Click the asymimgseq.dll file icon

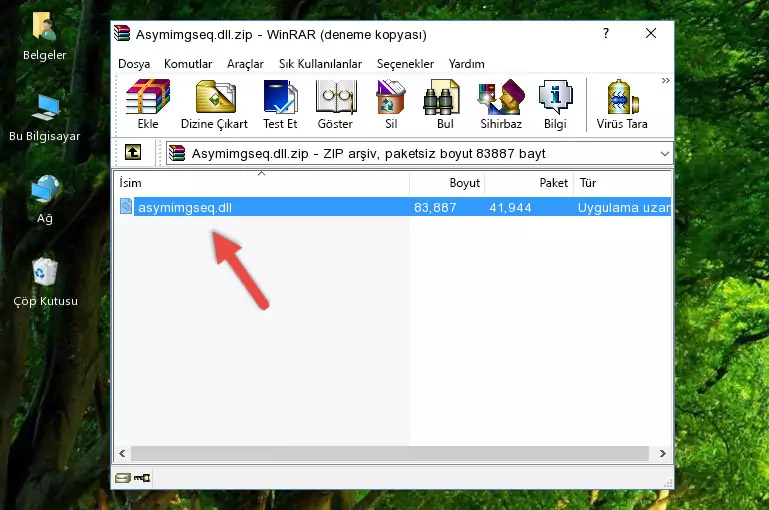click(x=126, y=206)
